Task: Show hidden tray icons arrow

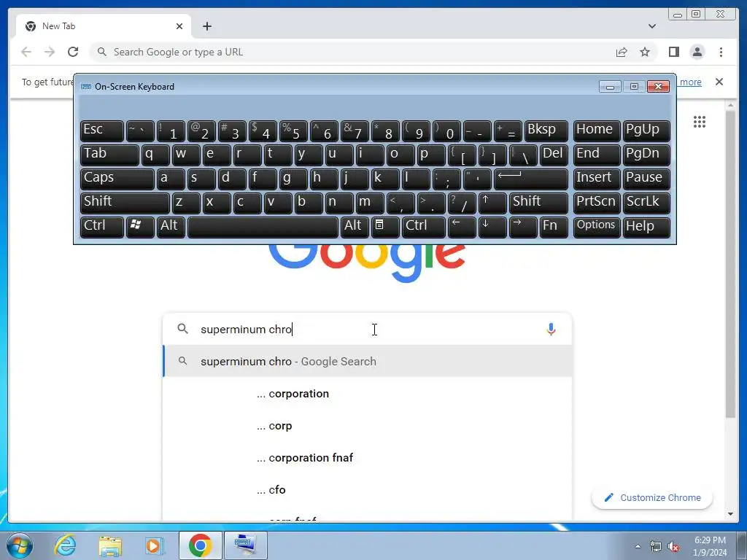Action: tap(638, 546)
